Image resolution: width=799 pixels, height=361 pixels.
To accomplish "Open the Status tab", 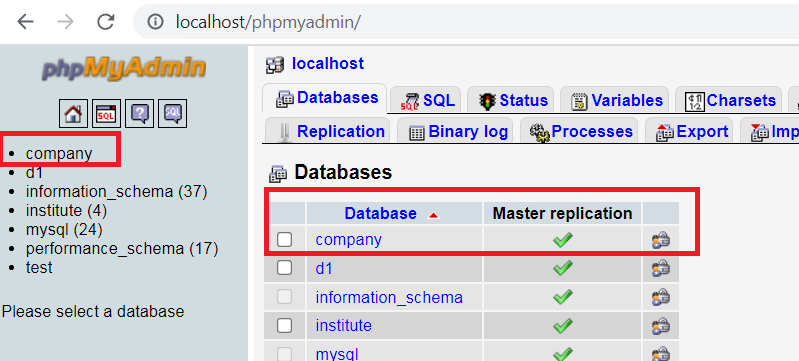I will click(x=511, y=100).
